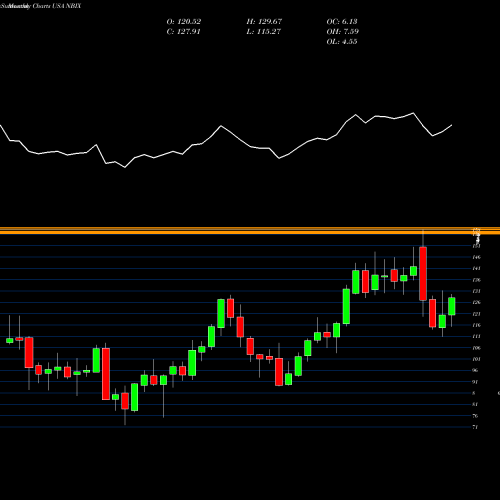This screenshot has width=500, height=500.
Task: Click the 111 price axis label
Action: click(476, 337)
